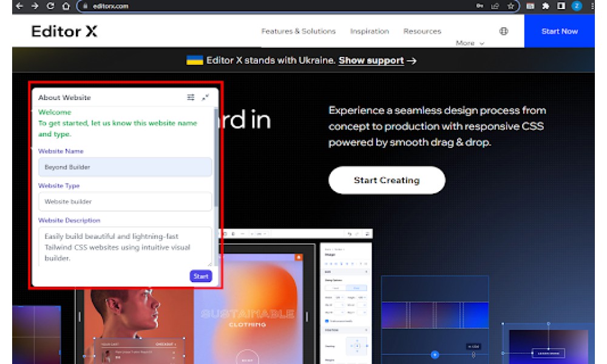The width and height of the screenshot is (607, 364).
Task: Click the purple Start button
Action: [201, 276]
